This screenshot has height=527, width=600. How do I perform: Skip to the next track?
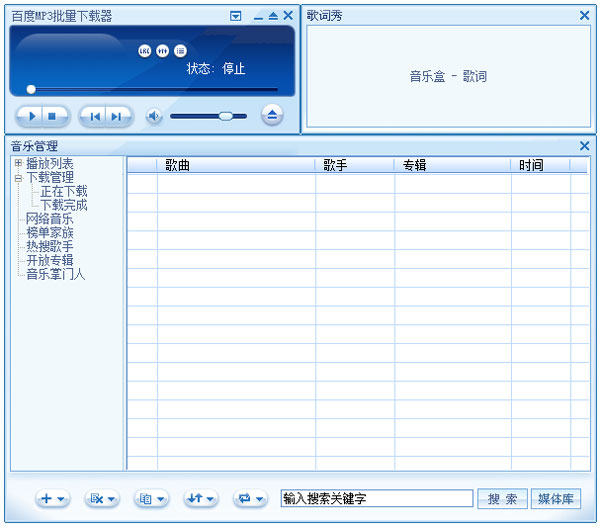pos(117,116)
